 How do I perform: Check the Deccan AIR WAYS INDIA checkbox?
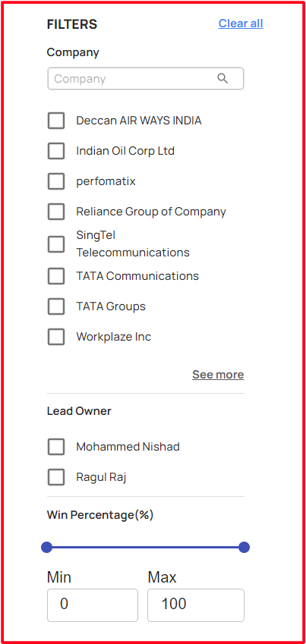coord(56,121)
